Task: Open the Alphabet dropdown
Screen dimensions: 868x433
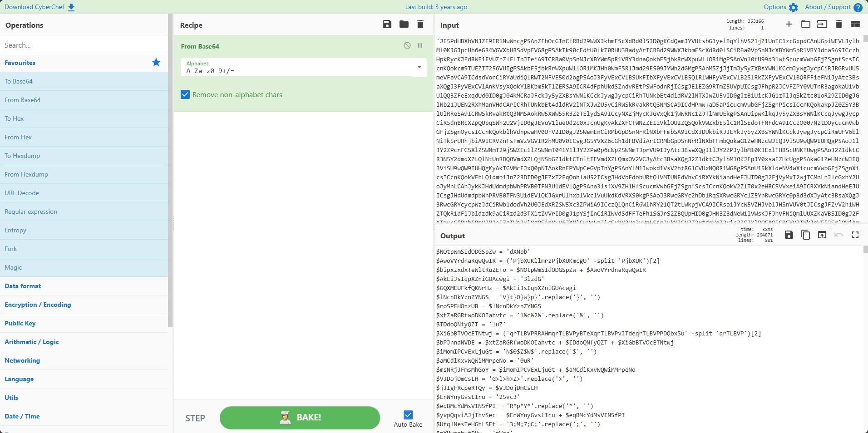Action: pos(419,67)
